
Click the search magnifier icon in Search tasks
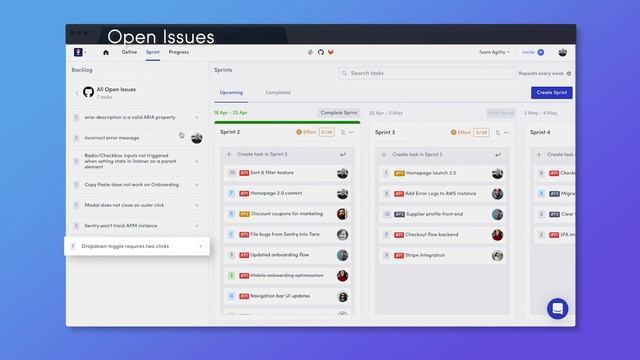click(x=344, y=73)
